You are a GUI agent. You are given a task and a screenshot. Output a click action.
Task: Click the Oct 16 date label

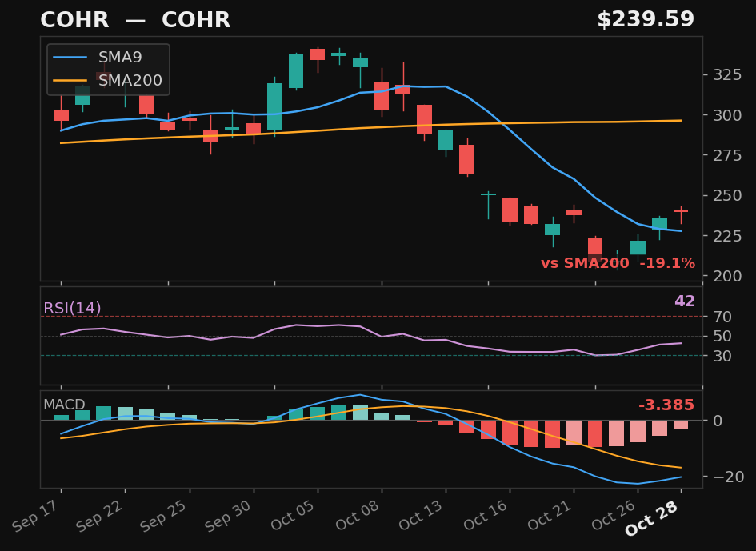486,516
